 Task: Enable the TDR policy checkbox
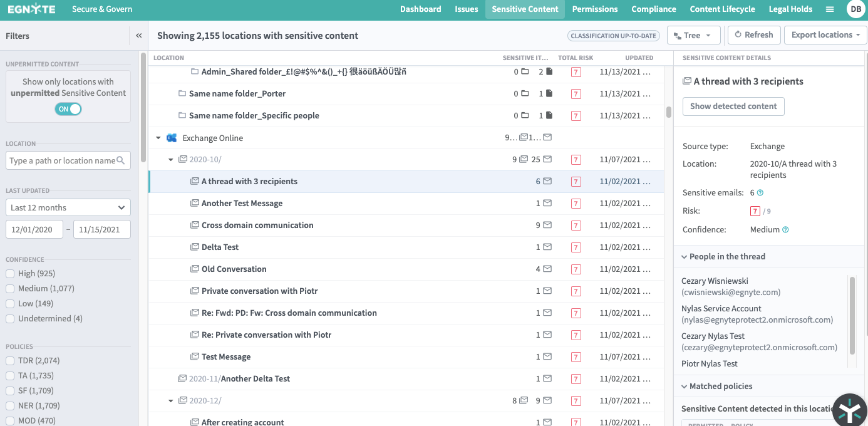(x=10, y=361)
